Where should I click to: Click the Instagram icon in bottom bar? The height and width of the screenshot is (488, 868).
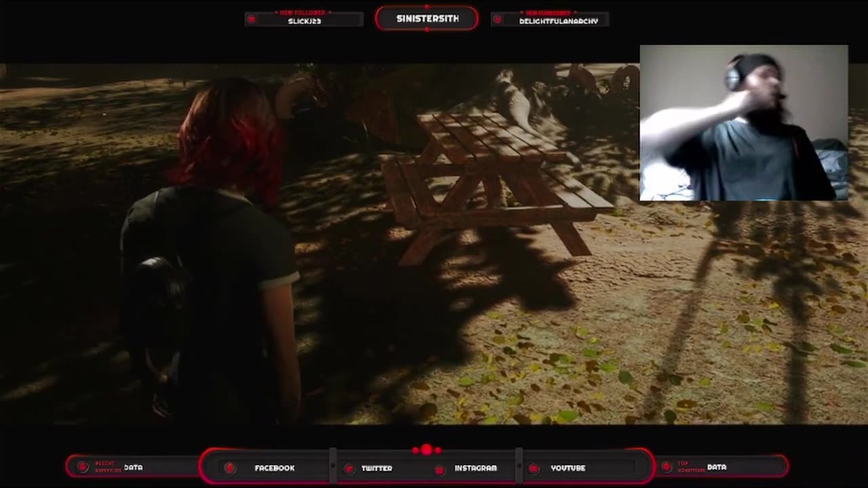[x=439, y=469]
